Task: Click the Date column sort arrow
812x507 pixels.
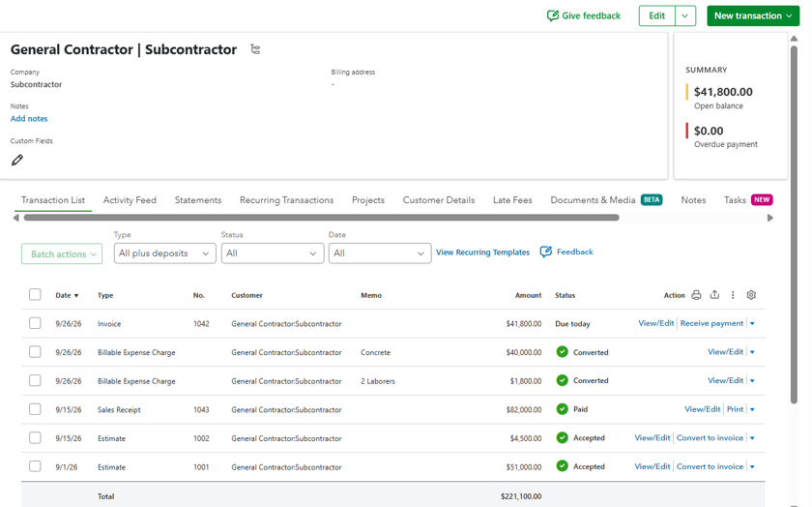Action: tap(76, 295)
